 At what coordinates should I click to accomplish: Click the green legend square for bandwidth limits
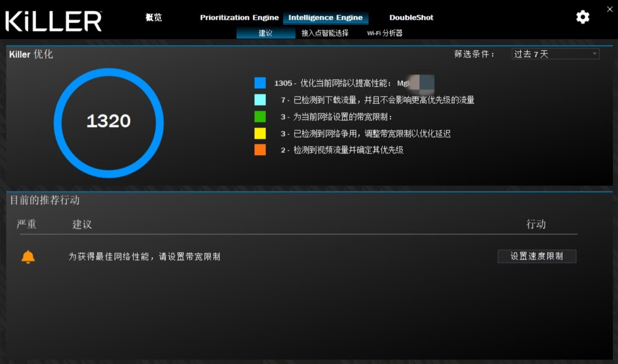(x=260, y=116)
